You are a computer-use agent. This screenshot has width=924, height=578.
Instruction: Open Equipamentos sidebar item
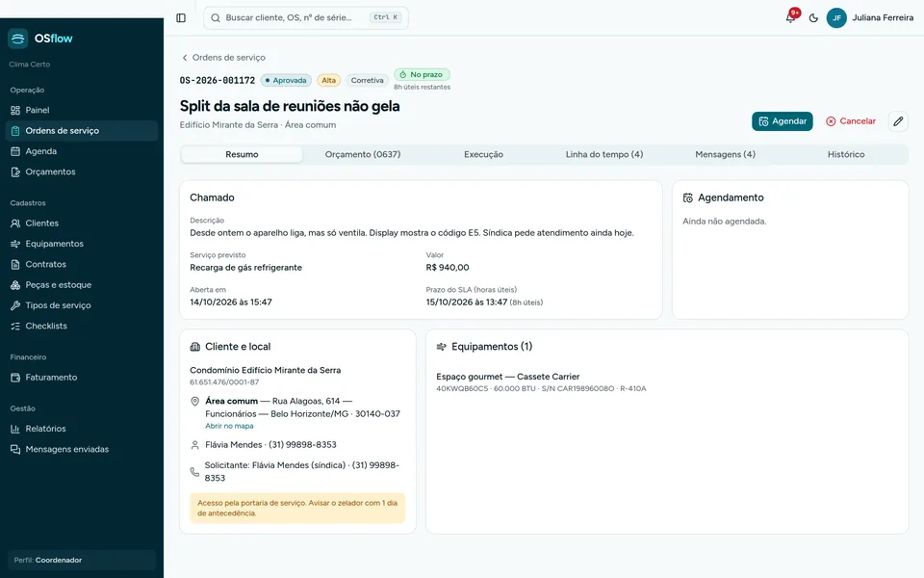(x=81, y=244)
